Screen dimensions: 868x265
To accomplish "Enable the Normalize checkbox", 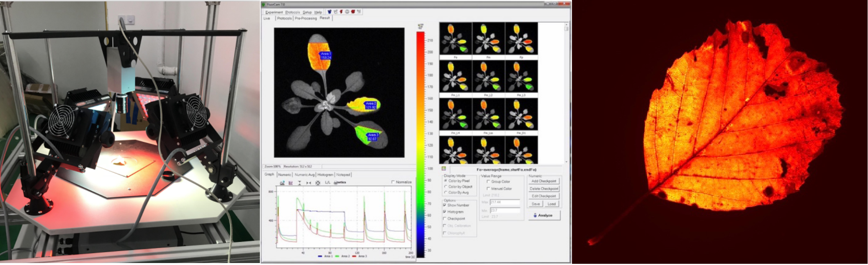I will [x=393, y=182].
